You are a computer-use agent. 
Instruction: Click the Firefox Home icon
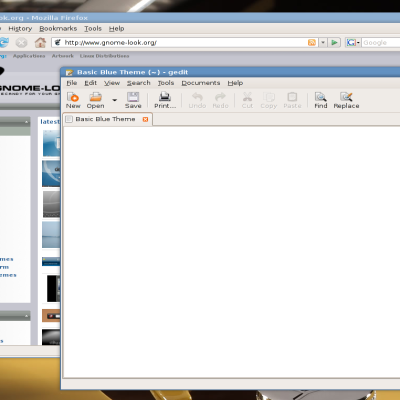coord(40,42)
